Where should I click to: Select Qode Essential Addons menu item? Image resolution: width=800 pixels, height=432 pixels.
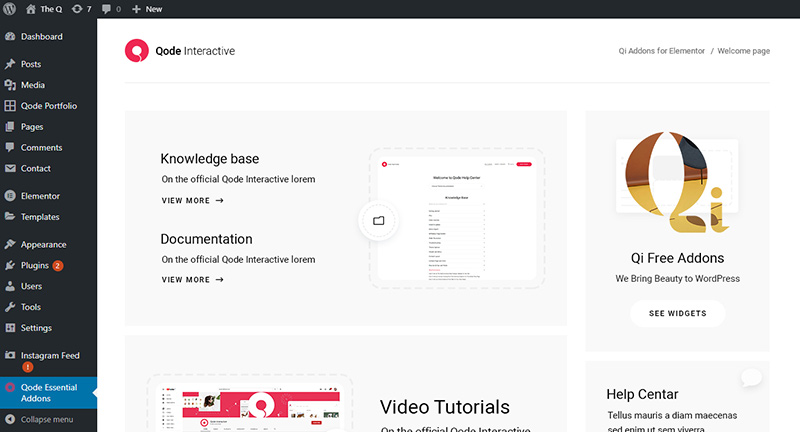click(48, 393)
